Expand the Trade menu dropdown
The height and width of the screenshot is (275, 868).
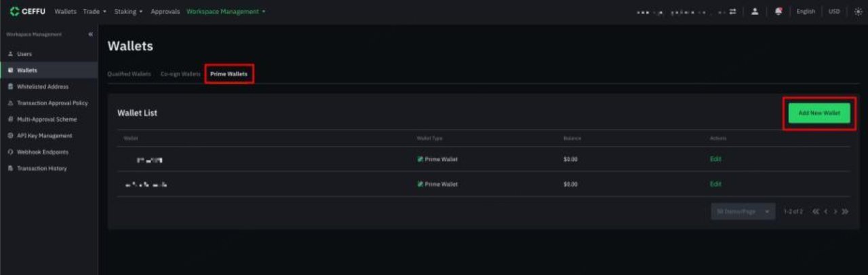pyautogui.click(x=94, y=12)
